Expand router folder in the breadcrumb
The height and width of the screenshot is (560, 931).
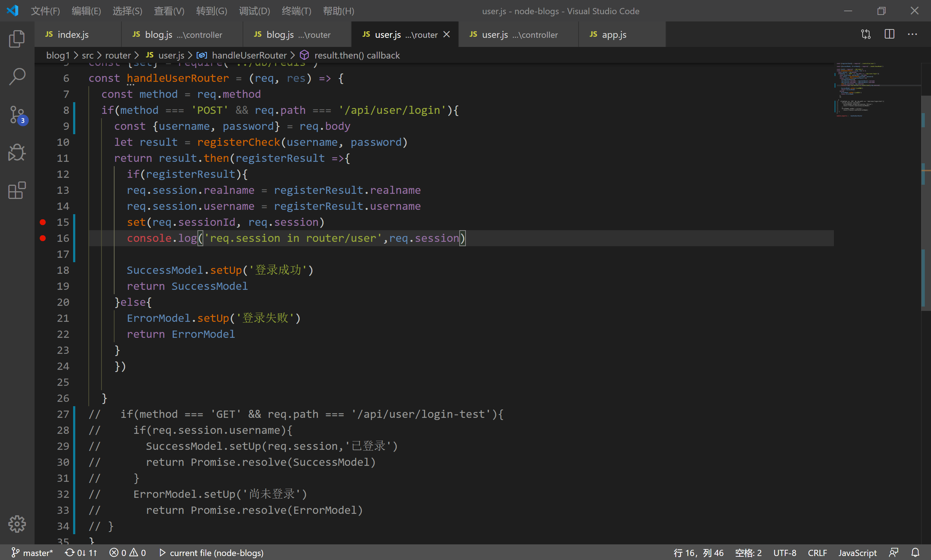118,56
